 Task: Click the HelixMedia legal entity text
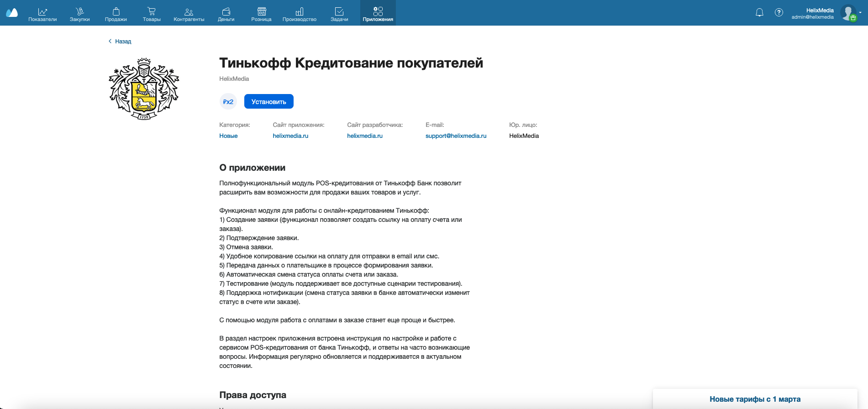524,136
